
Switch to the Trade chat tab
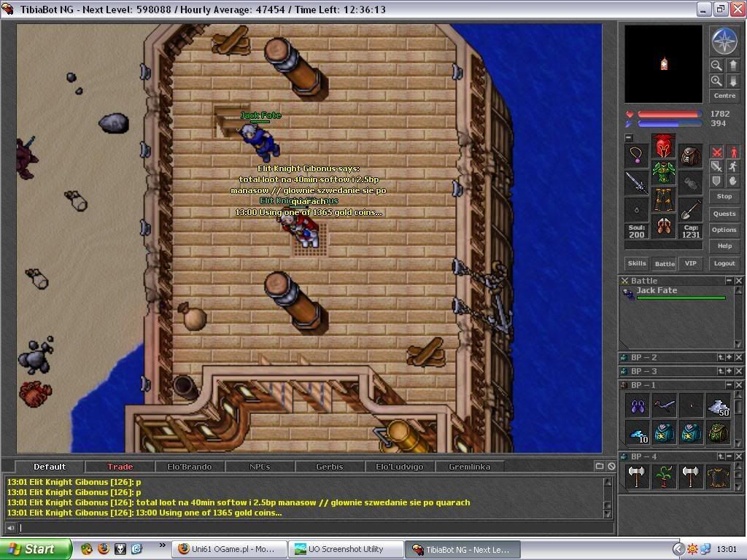point(120,467)
